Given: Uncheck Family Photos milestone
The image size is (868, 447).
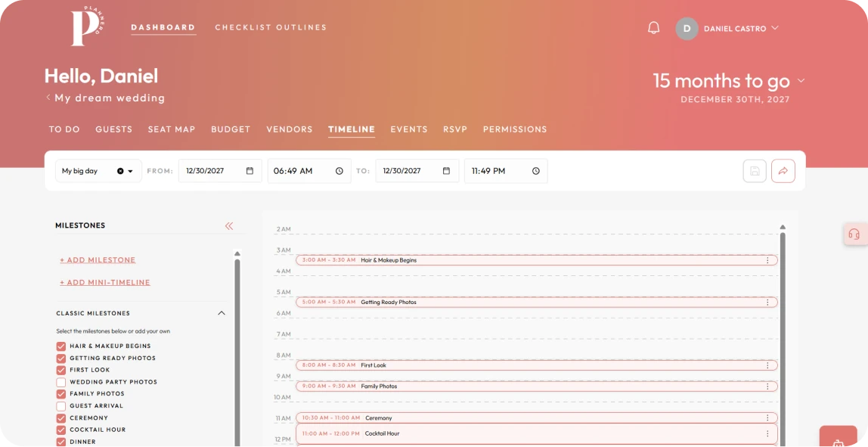Looking at the screenshot, I should click(x=61, y=394).
